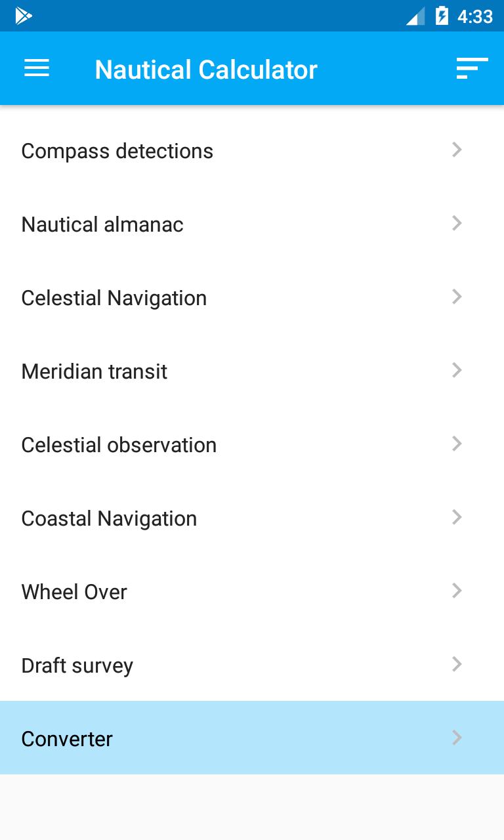This screenshot has height=840, width=504.
Task: Open the Coastal Navigation menu item
Action: point(252,518)
